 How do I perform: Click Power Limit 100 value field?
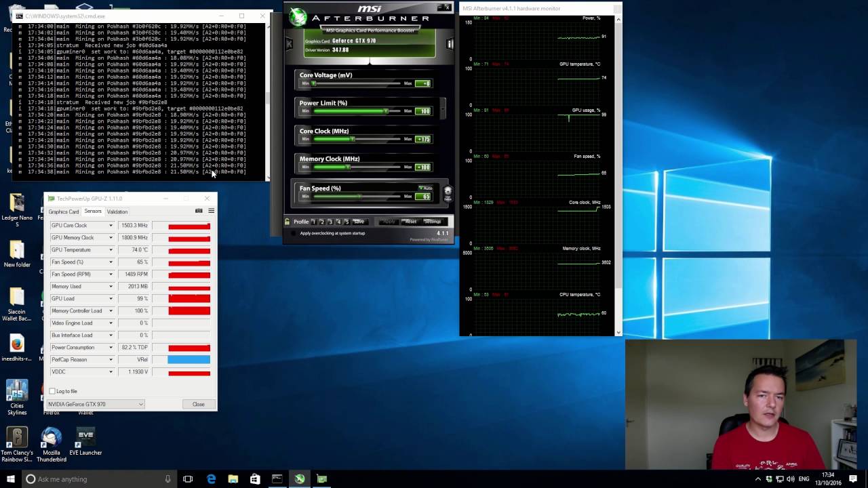pos(423,111)
